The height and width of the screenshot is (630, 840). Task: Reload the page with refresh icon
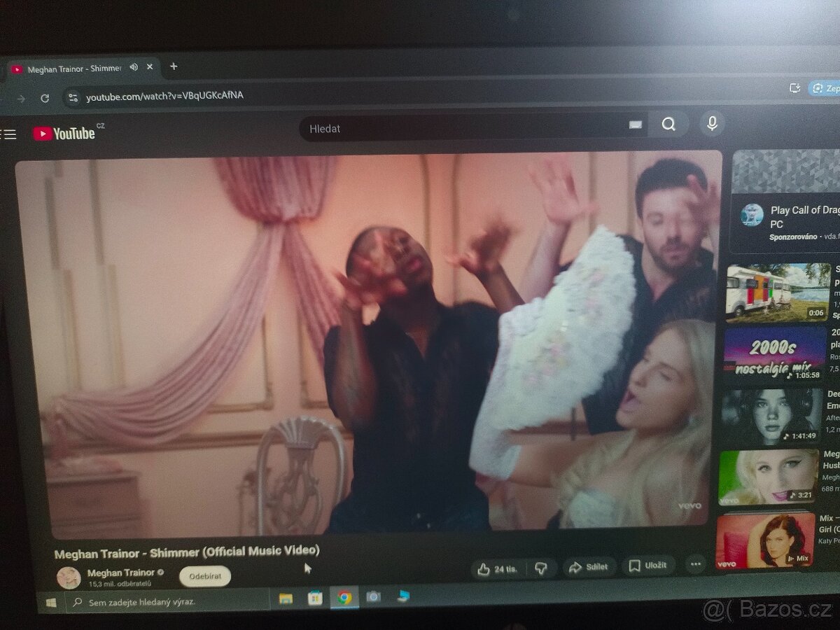coord(45,98)
